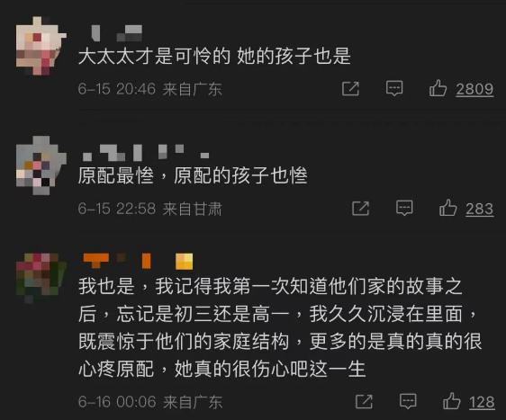Open the second commenter's username
The height and width of the screenshot is (420, 506).
[x=146, y=153]
